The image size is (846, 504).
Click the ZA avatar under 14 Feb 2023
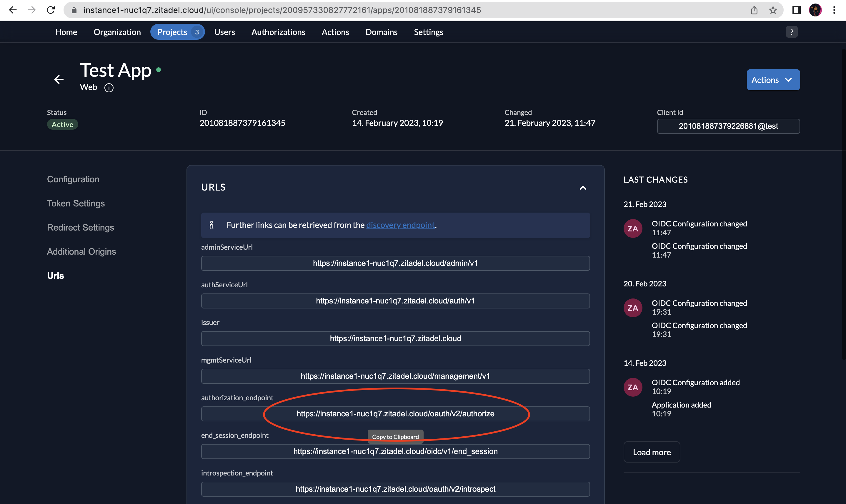click(633, 387)
